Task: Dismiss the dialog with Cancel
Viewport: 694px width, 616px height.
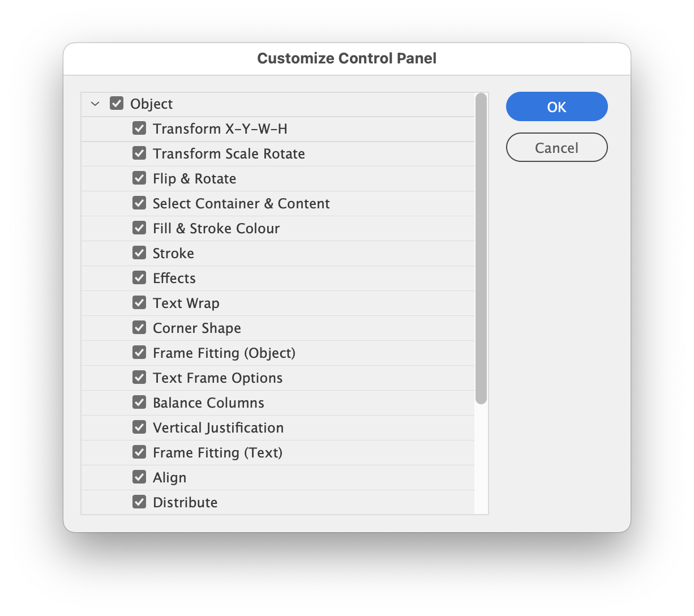Action: pyautogui.click(x=556, y=147)
